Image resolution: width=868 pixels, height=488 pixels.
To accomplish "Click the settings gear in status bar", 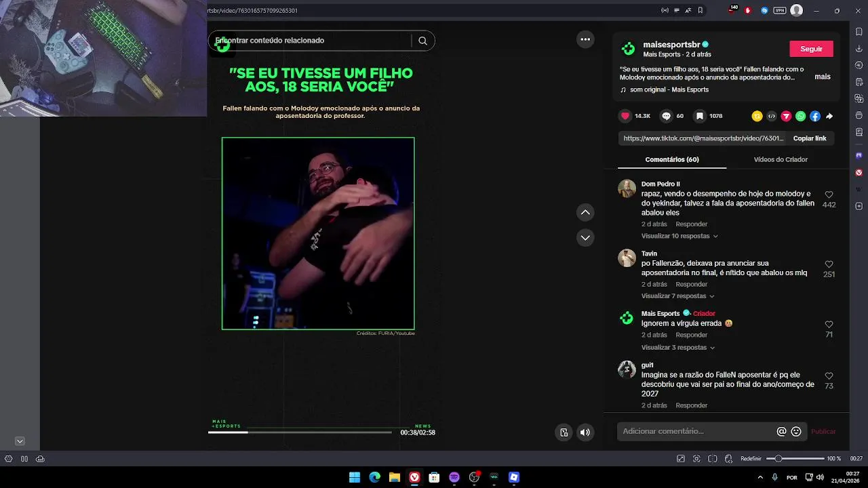I will pyautogui.click(x=8, y=459).
